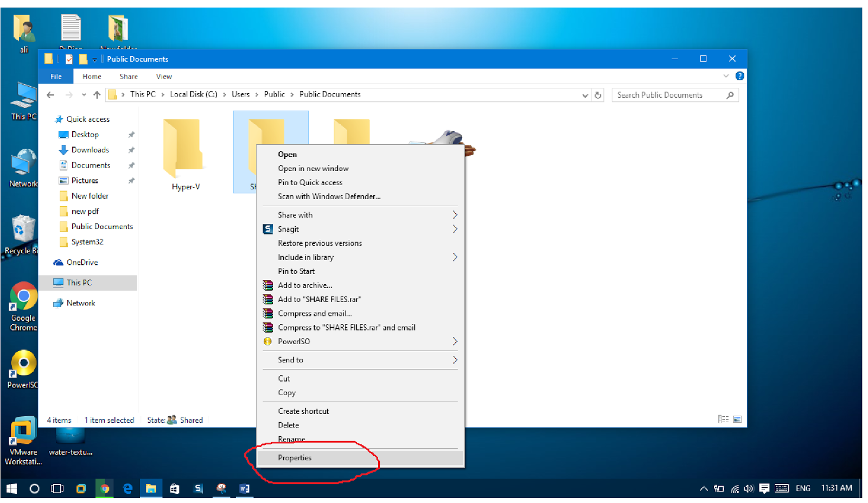Open Microsoft Word from the taskbar
Image resolution: width=868 pixels, height=503 pixels.
(x=244, y=488)
